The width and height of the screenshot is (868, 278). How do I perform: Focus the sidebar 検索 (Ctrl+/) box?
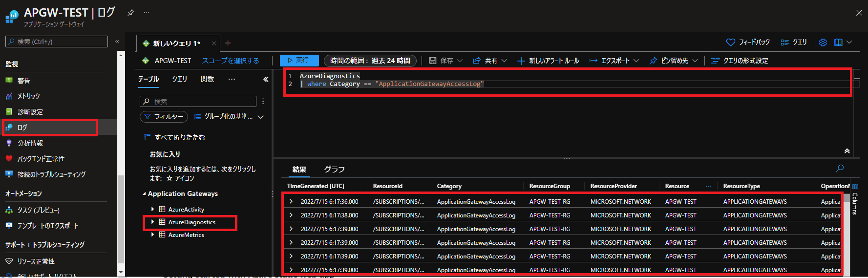click(57, 42)
